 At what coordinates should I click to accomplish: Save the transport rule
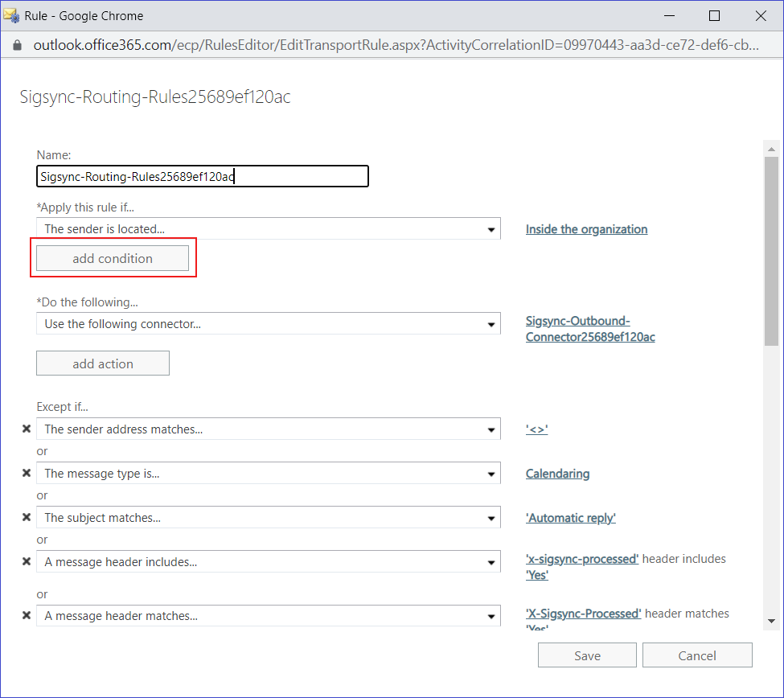click(587, 655)
